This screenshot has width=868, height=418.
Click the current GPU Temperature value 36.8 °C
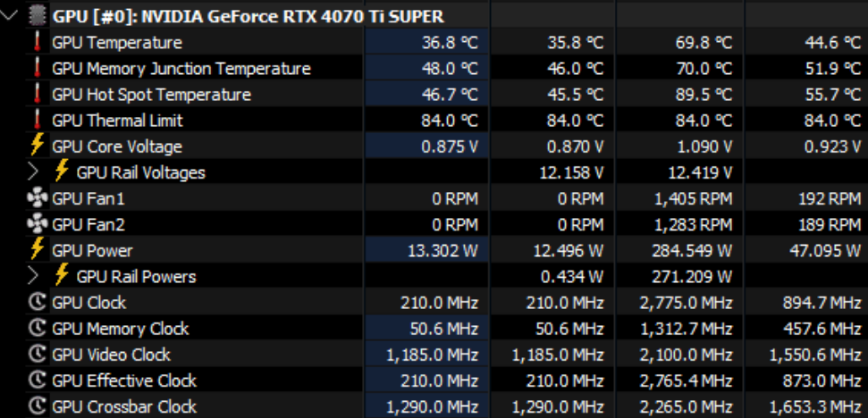pos(450,43)
